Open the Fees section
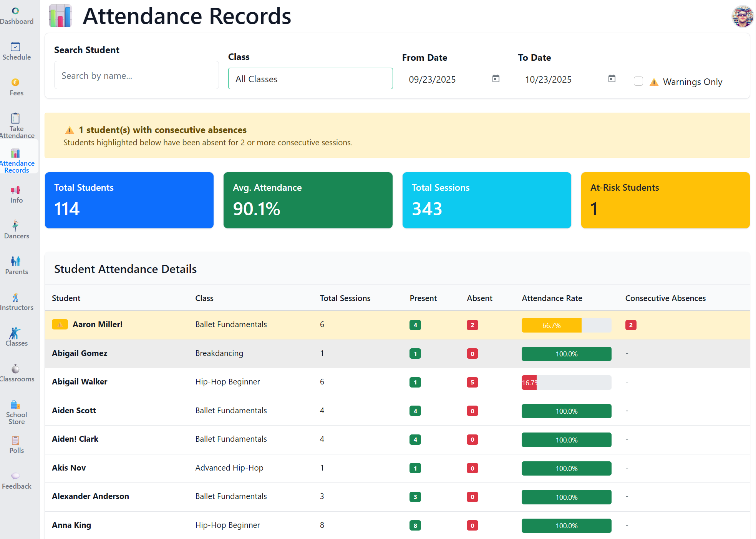This screenshot has width=756, height=539. coord(16,87)
